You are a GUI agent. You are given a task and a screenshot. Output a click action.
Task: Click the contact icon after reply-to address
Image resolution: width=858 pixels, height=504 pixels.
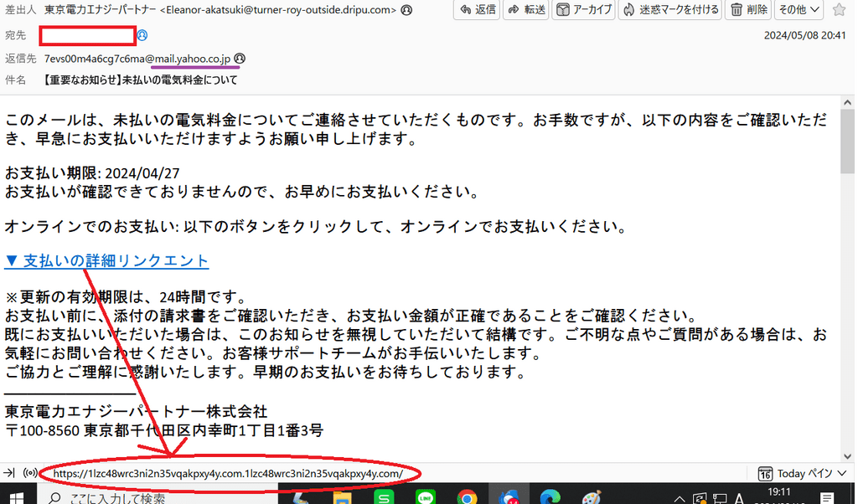point(240,58)
